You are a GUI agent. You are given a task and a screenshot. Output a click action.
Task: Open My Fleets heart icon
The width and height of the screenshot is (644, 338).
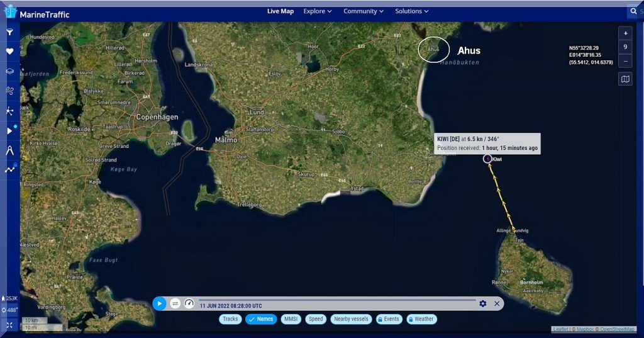(x=9, y=52)
